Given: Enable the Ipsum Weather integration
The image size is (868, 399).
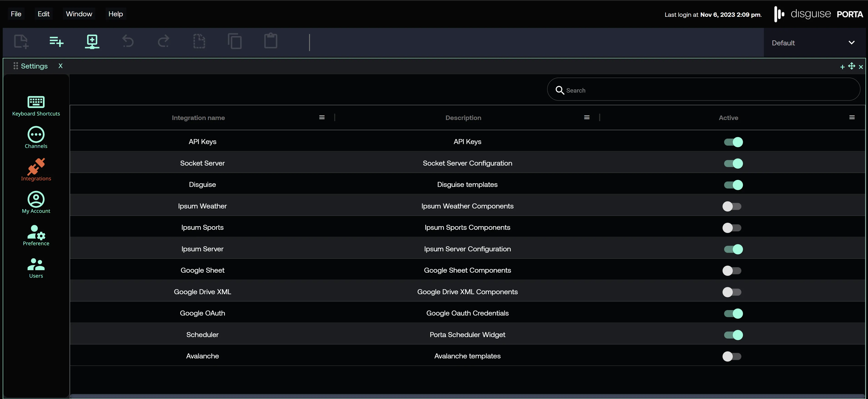Looking at the screenshot, I should point(732,206).
